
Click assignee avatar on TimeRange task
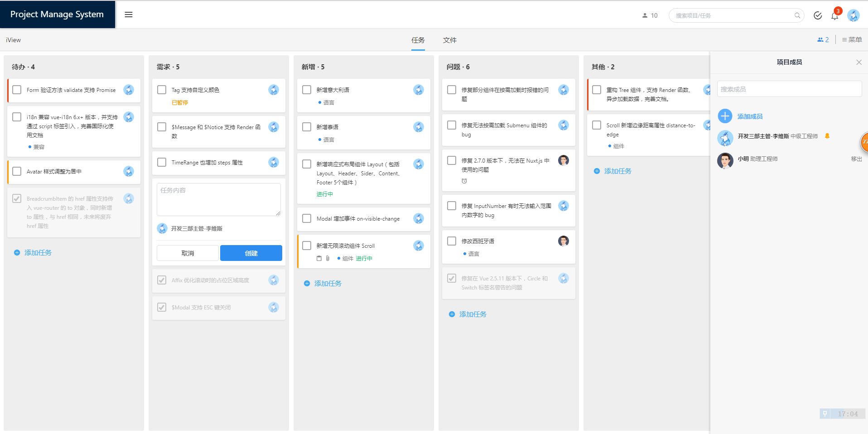pos(274,162)
